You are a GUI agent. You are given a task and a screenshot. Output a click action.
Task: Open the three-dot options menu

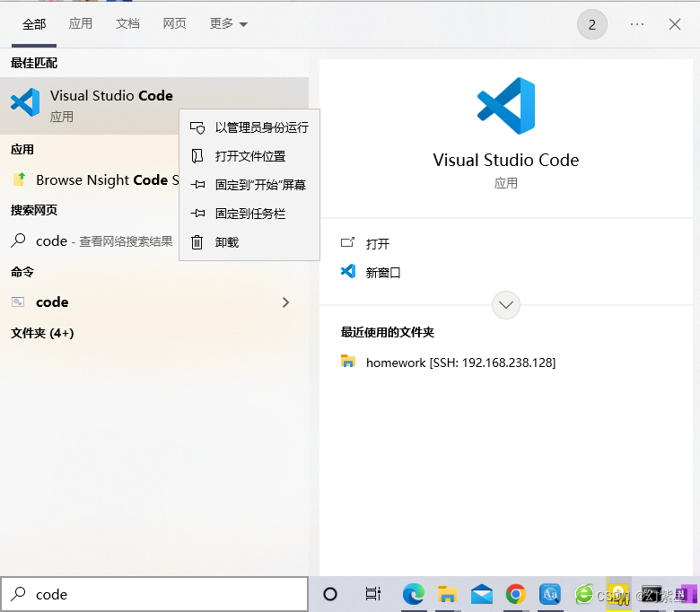(x=637, y=24)
